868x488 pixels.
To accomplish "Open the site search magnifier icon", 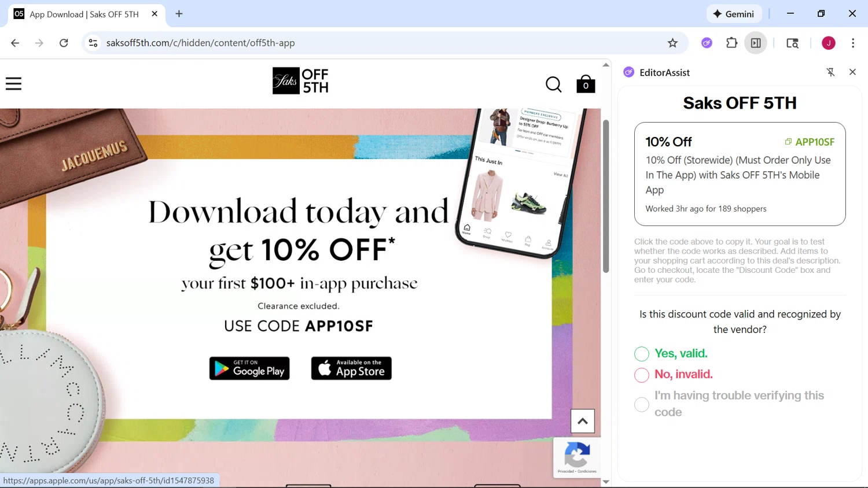I will pos(553,84).
